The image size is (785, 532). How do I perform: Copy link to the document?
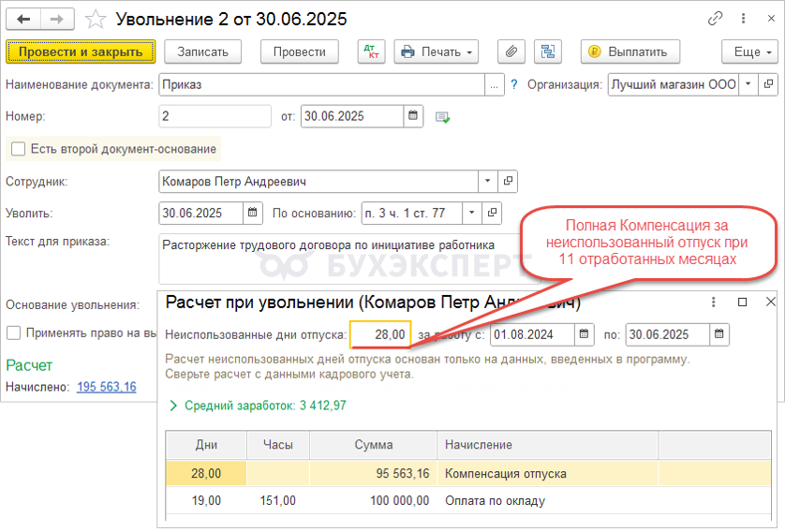pyautogui.click(x=715, y=19)
